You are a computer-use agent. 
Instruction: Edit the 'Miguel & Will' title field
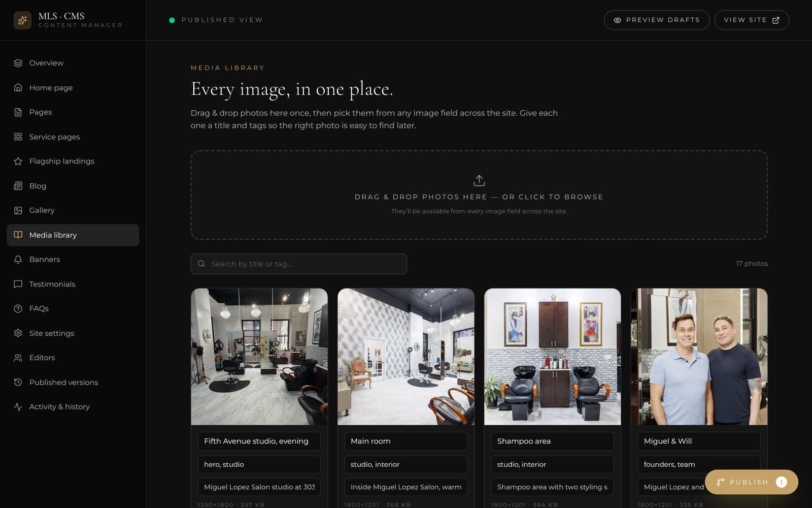699,441
